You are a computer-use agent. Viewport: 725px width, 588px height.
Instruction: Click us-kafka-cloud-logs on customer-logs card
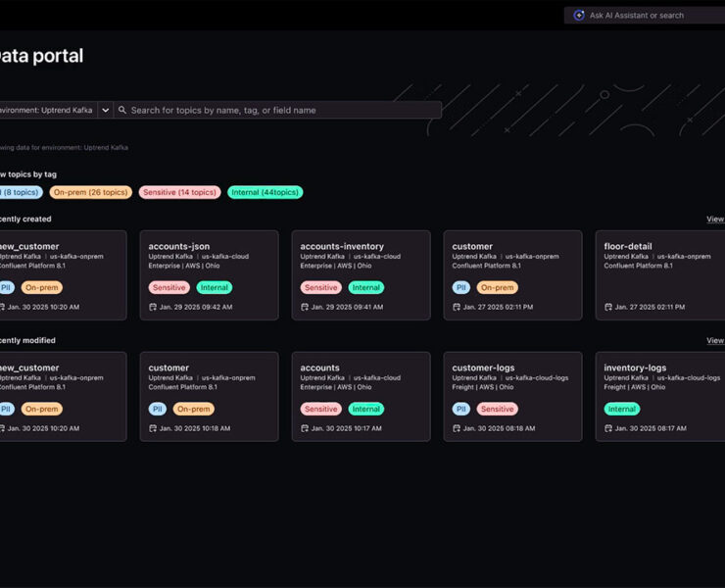tap(537, 377)
